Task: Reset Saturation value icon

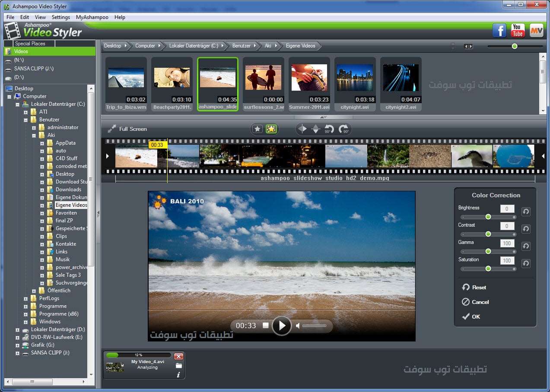Action: [x=526, y=263]
